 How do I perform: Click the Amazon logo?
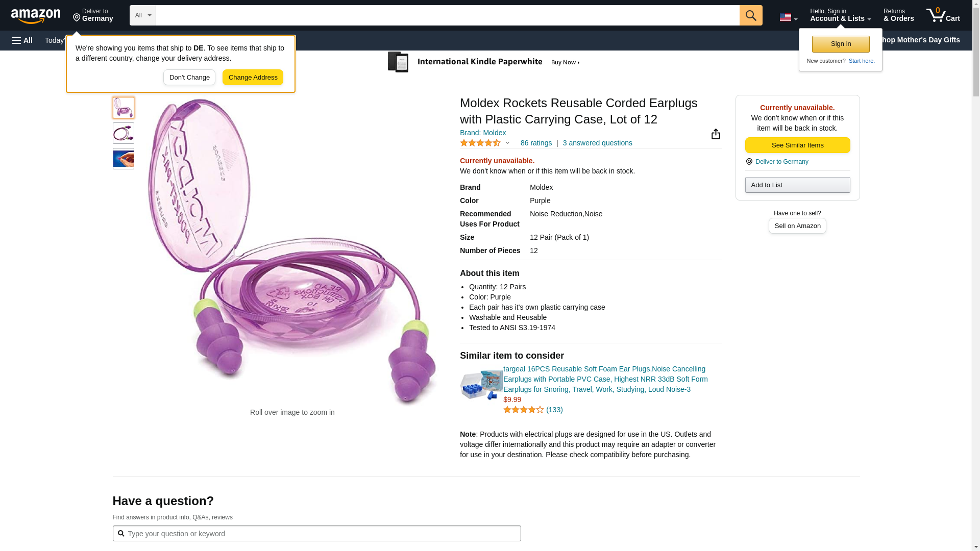click(36, 16)
